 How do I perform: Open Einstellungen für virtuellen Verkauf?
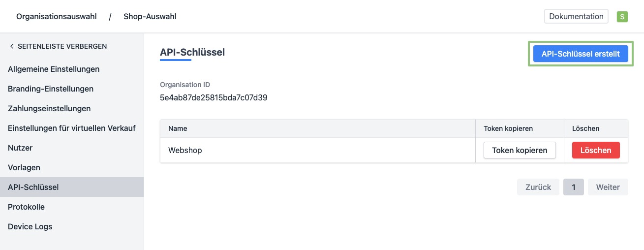[x=72, y=128]
